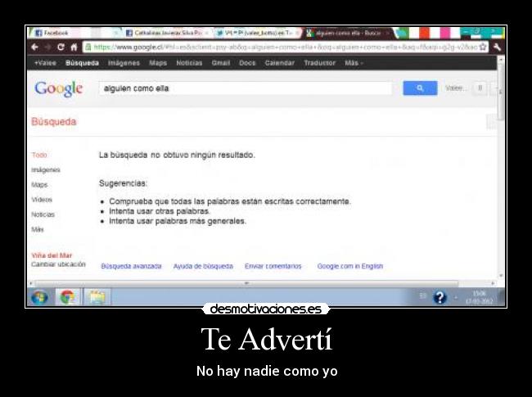Select Vídeos in the left sidebar
The height and width of the screenshot is (397, 532).
tap(42, 200)
